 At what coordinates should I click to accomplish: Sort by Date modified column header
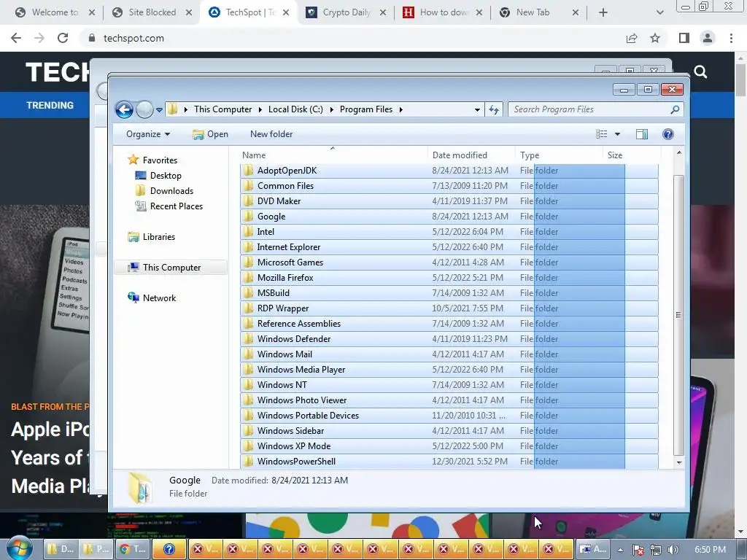click(x=471, y=155)
